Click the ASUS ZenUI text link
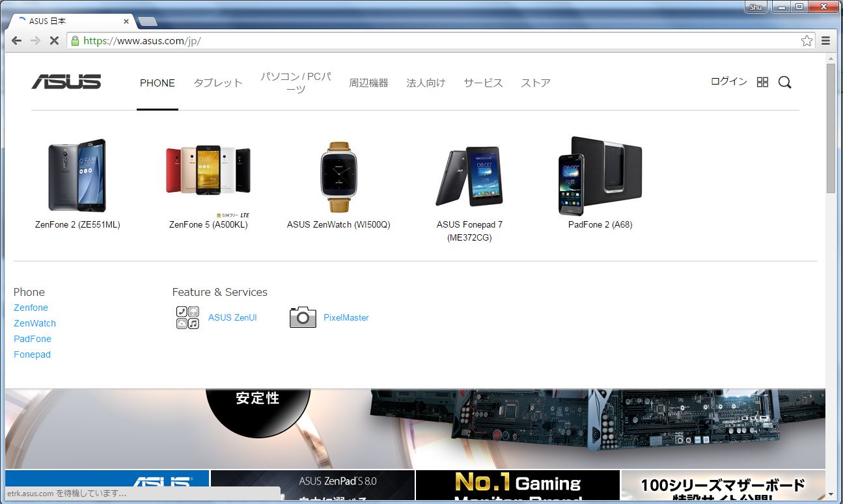 click(232, 317)
